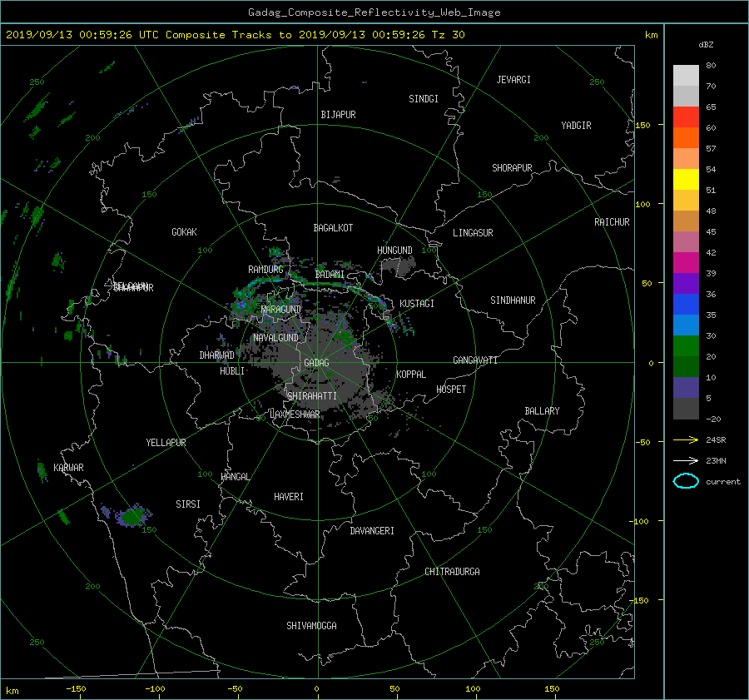Click the 23MN legend label
This screenshot has width=749, height=700.
click(716, 460)
